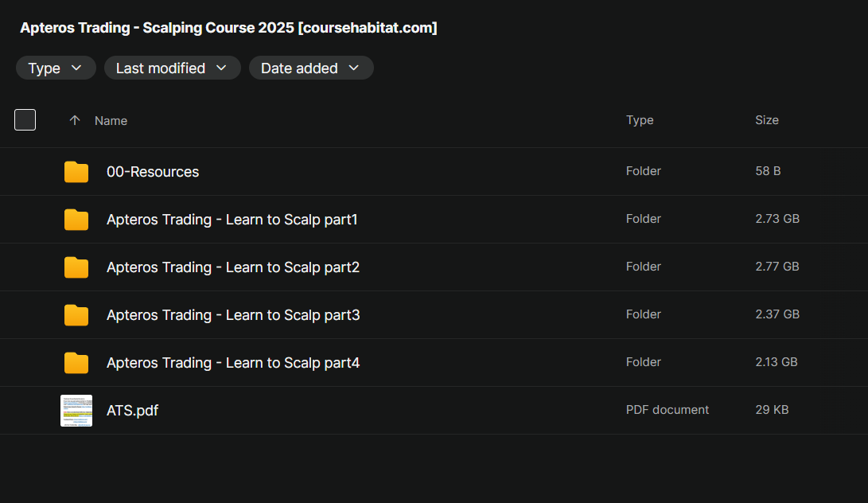Click the Size column header
The width and height of the screenshot is (868, 503).
click(x=767, y=120)
